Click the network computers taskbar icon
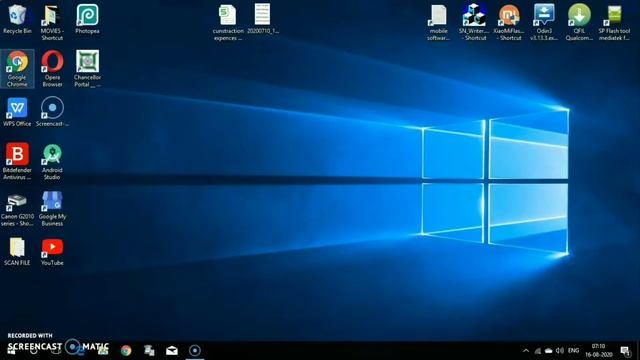640x360 pixels. click(149, 351)
